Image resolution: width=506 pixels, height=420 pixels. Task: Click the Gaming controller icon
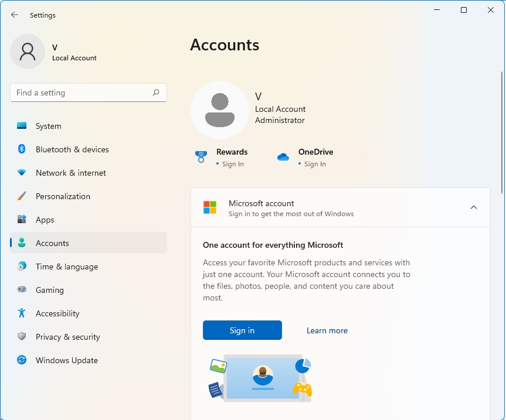pyautogui.click(x=22, y=289)
